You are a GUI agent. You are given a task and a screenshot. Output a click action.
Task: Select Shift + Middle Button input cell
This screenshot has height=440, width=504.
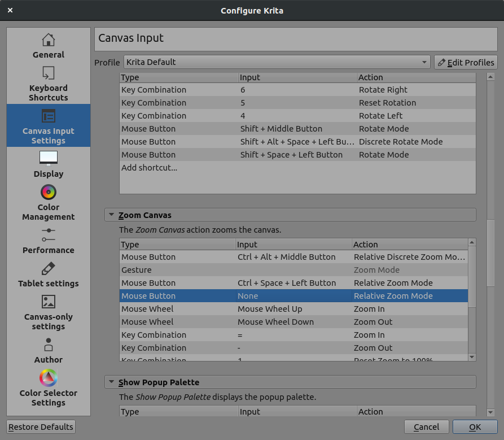(x=297, y=129)
